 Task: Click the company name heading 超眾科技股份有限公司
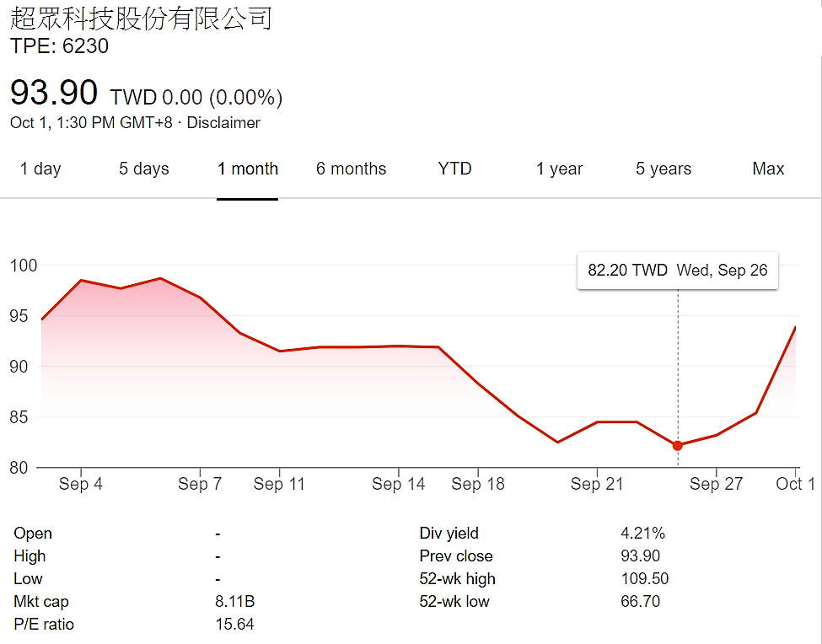(141, 19)
